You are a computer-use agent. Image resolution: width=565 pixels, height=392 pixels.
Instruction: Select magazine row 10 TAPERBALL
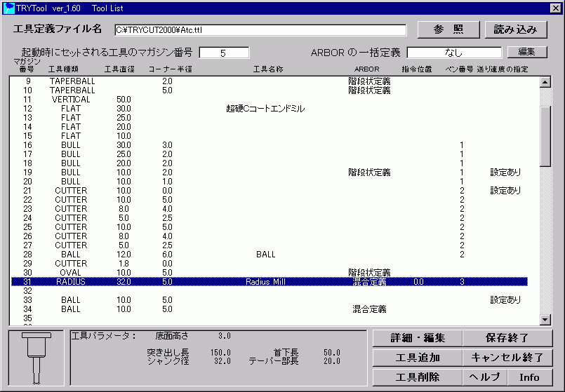coord(270,90)
